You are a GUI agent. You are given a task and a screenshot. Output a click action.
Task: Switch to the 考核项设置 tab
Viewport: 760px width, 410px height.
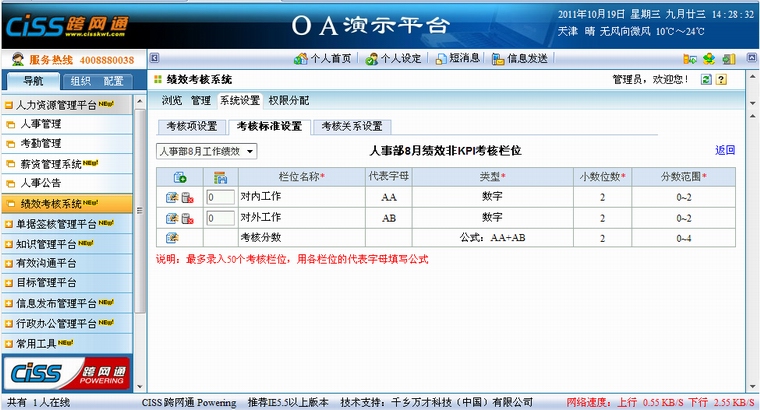pos(191,127)
